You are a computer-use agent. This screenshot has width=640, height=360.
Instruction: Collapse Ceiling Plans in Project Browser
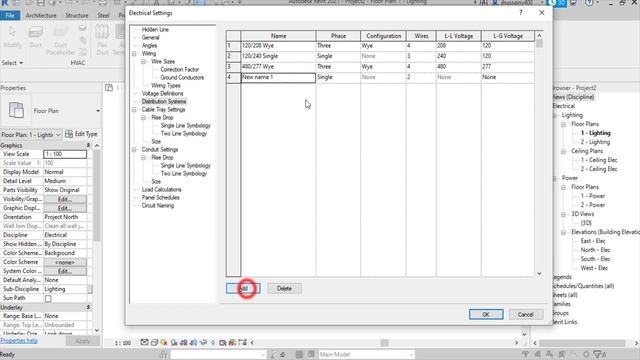point(563,151)
